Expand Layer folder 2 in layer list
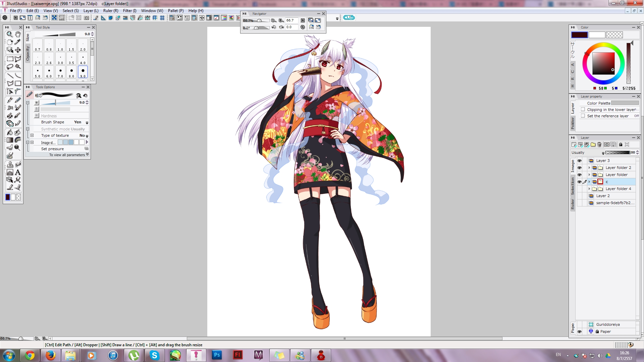The height and width of the screenshot is (362, 644). click(589, 168)
